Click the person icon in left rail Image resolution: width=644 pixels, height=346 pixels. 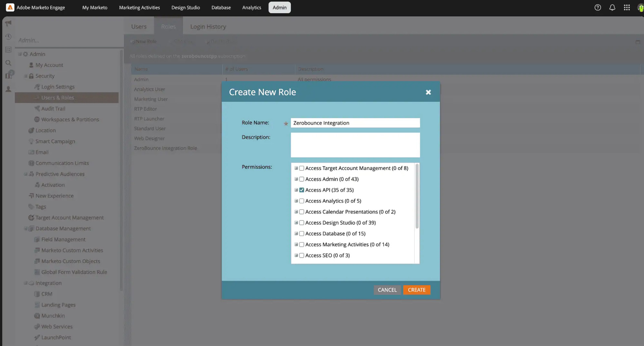pyautogui.click(x=8, y=89)
